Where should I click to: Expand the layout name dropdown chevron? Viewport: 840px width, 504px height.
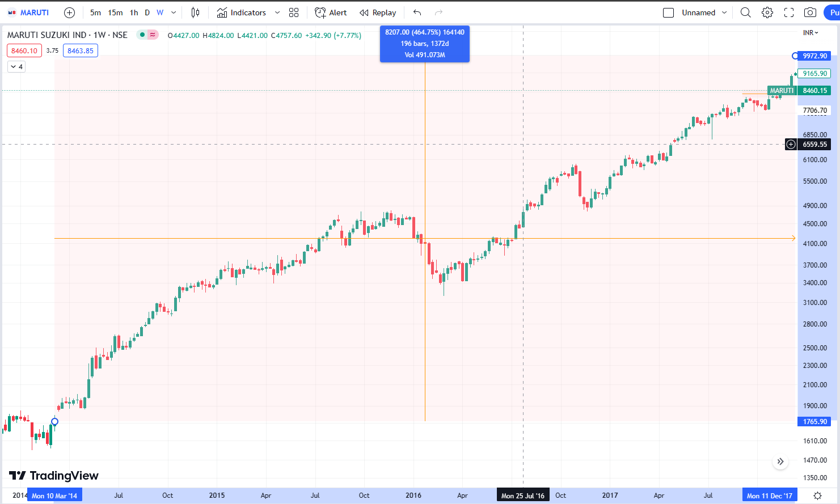(x=724, y=12)
